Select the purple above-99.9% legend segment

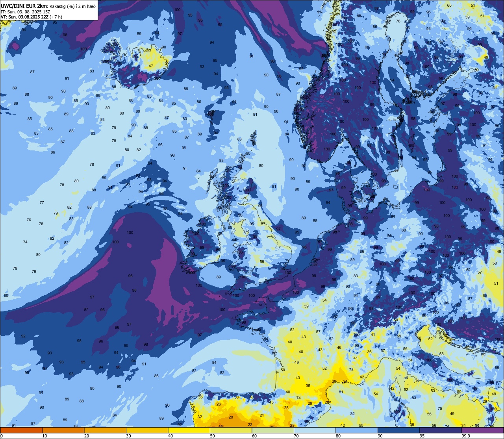pos(482,430)
